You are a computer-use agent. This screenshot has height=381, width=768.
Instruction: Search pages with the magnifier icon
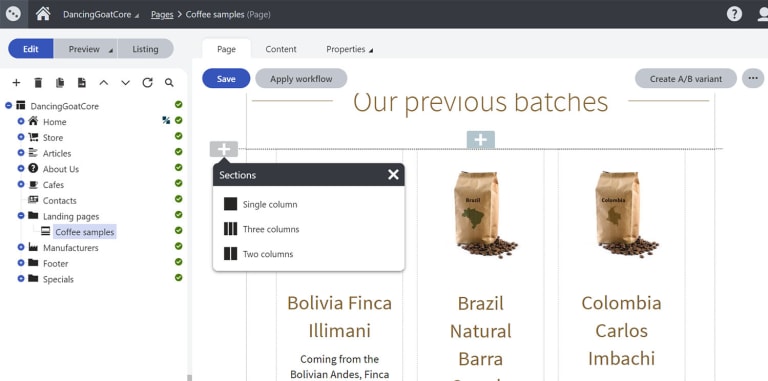point(169,83)
